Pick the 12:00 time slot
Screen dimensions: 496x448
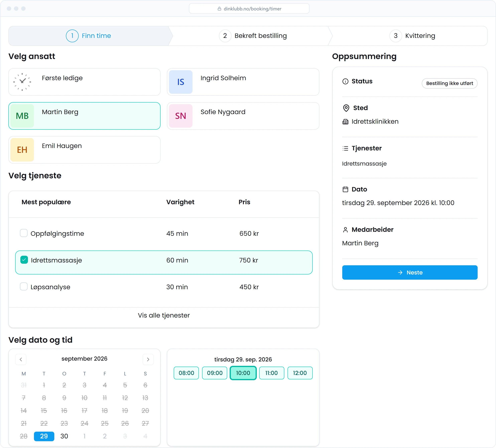pyautogui.click(x=300, y=373)
